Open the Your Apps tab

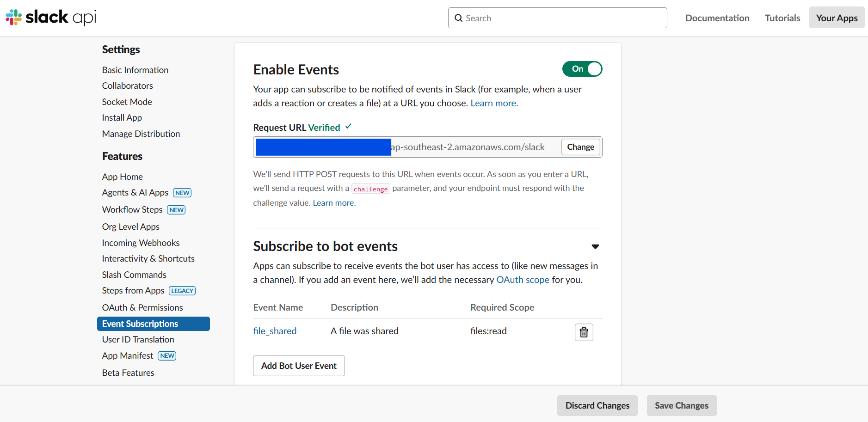click(837, 18)
